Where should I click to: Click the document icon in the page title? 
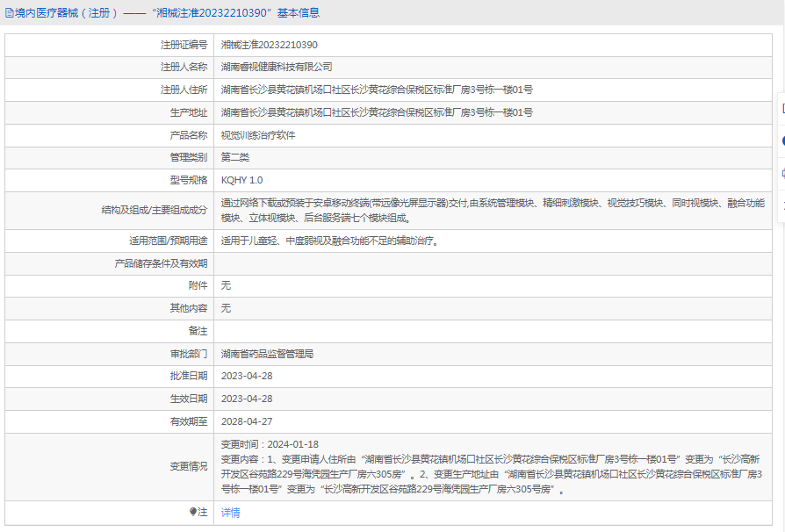pos(10,13)
